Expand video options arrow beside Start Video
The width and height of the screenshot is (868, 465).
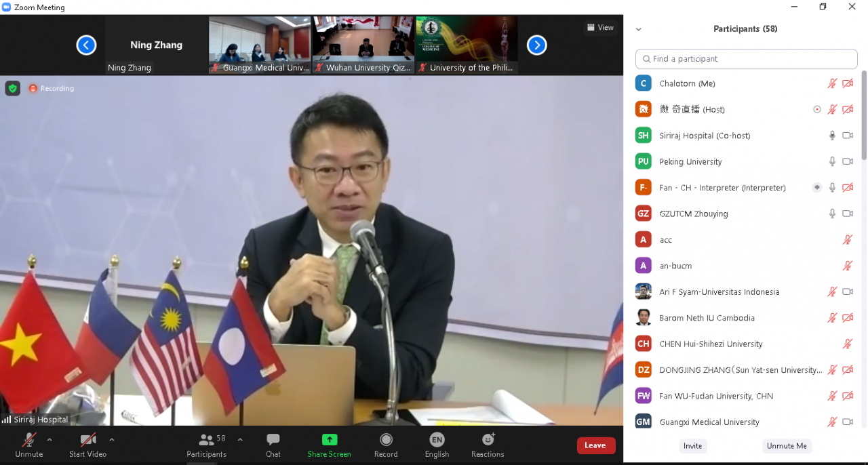112,439
